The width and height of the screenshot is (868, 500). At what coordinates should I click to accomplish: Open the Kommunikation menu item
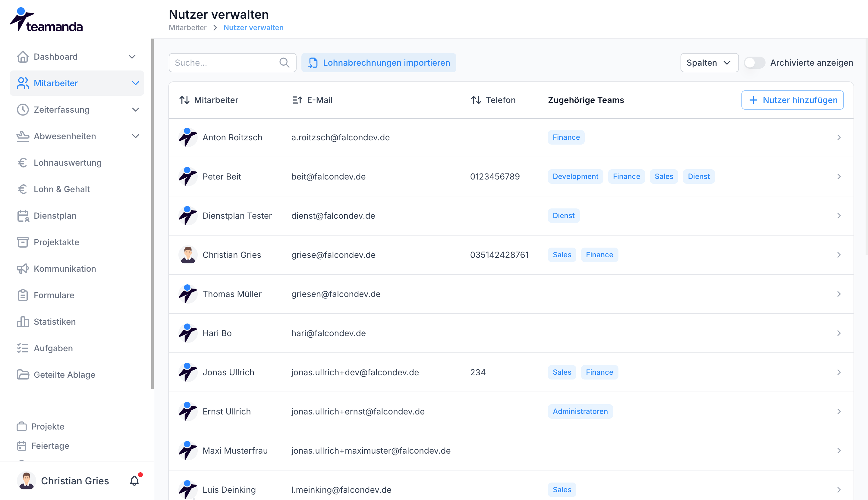(x=77, y=269)
